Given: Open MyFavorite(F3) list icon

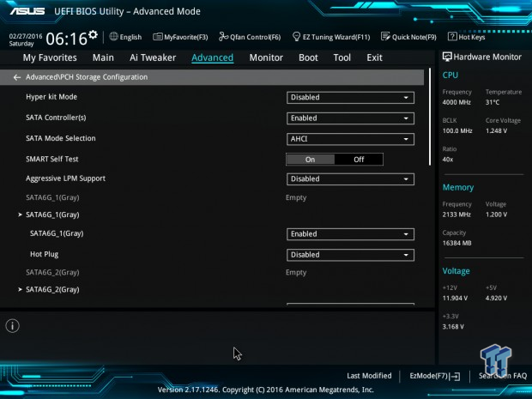Looking at the screenshot, I should [157, 37].
